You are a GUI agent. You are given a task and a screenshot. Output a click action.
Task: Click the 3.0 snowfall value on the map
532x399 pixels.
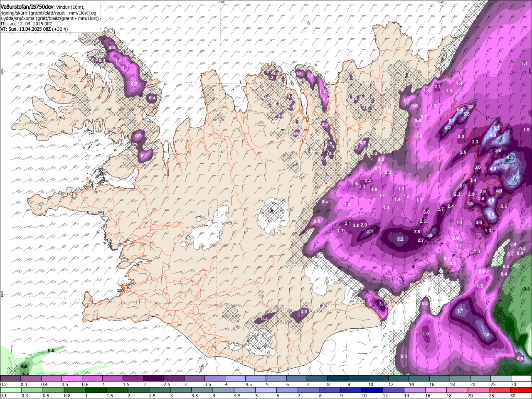[x=426, y=212]
